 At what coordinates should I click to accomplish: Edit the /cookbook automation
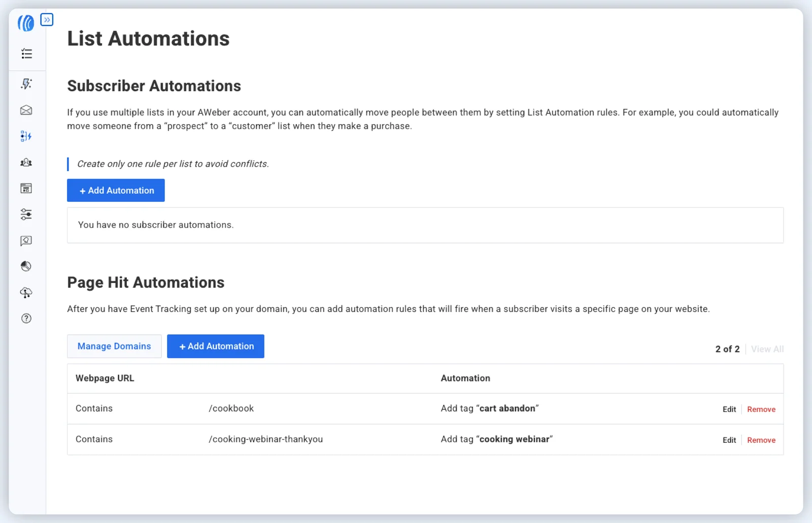tap(729, 409)
